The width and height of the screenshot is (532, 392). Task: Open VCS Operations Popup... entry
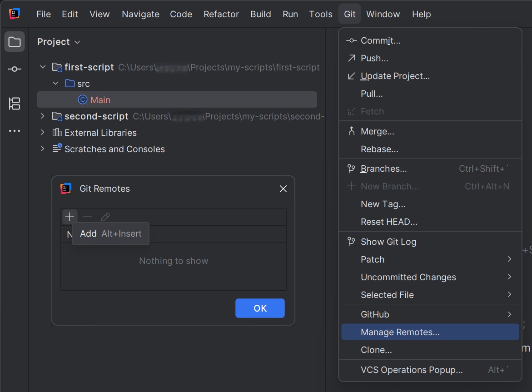pyautogui.click(x=430, y=370)
